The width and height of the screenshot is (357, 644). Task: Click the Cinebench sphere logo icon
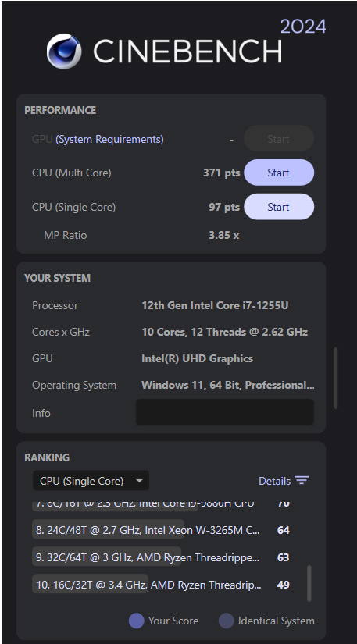64,51
